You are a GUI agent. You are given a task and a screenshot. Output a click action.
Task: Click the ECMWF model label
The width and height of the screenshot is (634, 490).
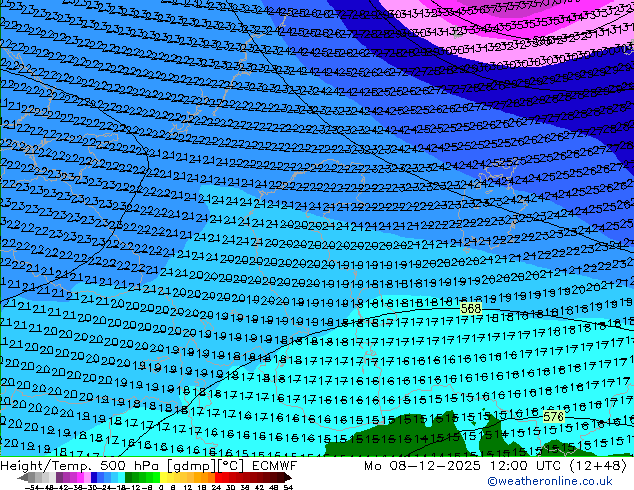[274, 466]
